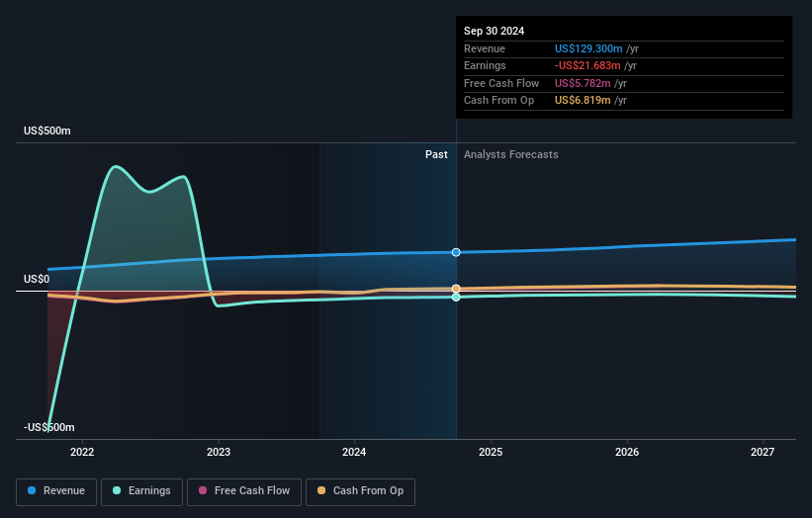
Task: Click the Analysts Forecasts label
Action: [x=510, y=155]
